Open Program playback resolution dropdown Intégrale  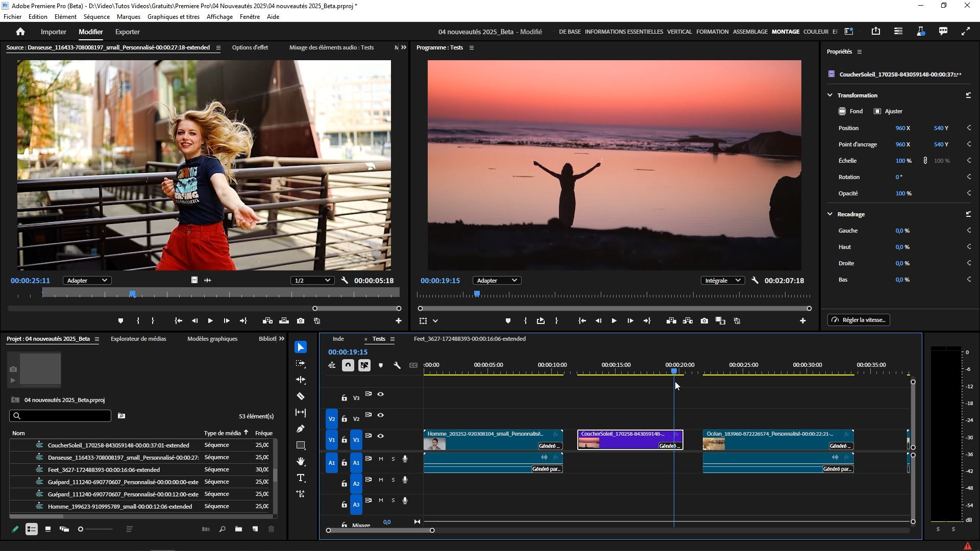coord(722,281)
